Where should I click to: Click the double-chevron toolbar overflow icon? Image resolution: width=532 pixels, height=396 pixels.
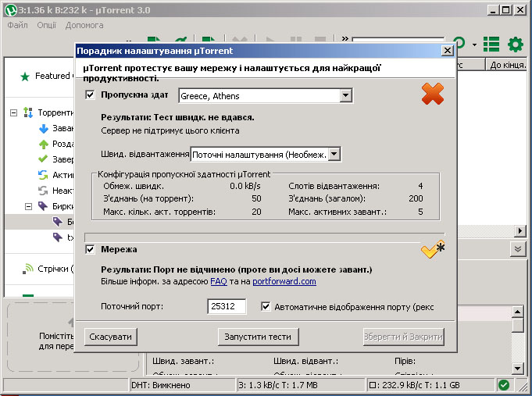pyautogui.click(x=345, y=38)
